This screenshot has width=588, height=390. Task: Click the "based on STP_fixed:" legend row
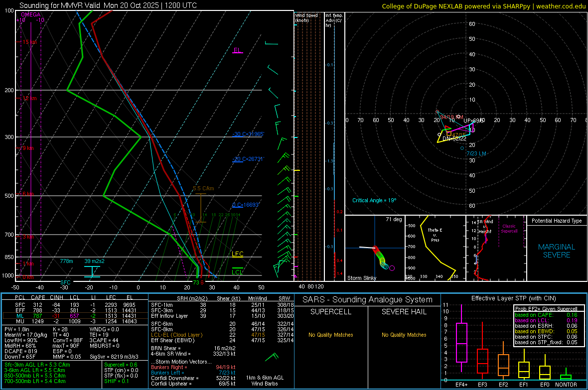coord(546,342)
